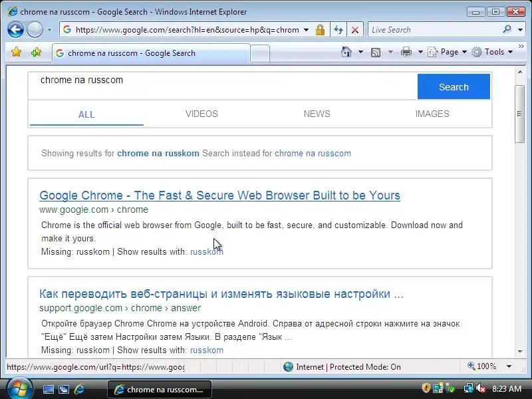Screen dimensions: 532x399
Task: Click russkom link under support.google.com result
Action: [207, 350]
